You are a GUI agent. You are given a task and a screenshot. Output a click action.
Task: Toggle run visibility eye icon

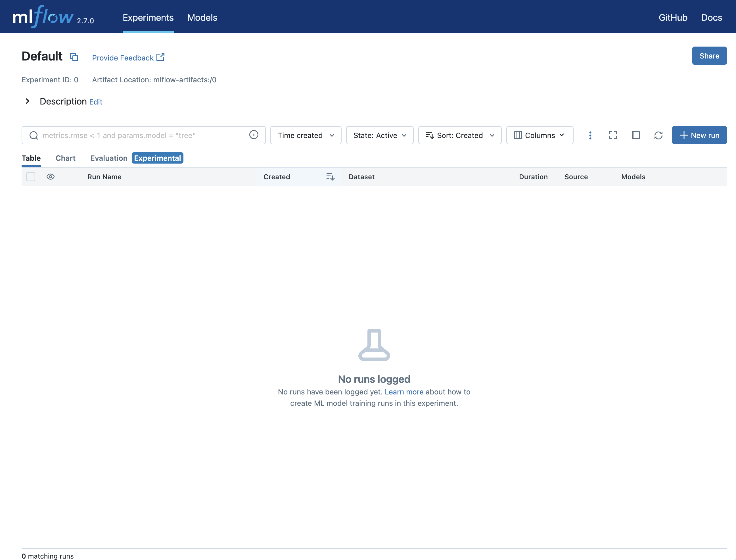click(50, 177)
